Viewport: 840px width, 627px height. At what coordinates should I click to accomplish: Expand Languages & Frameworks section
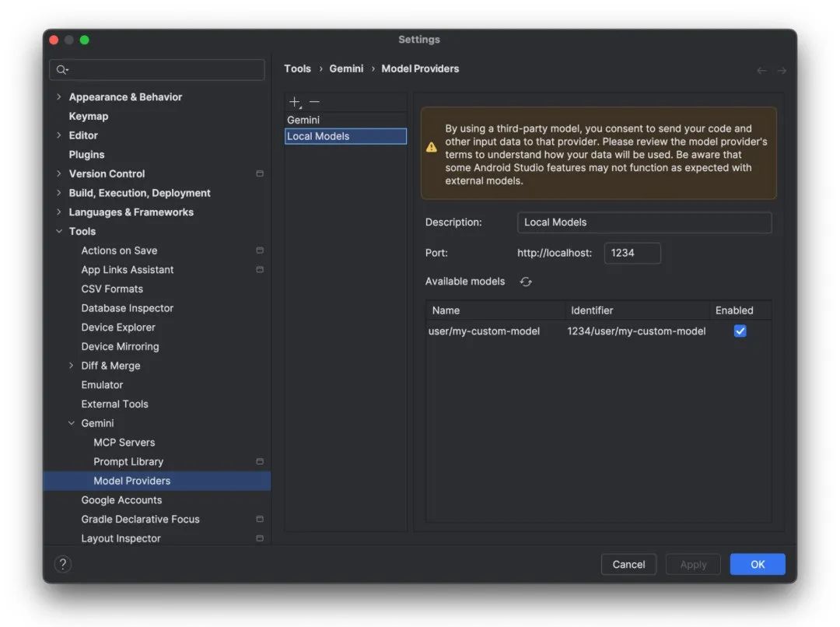tap(59, 212)
